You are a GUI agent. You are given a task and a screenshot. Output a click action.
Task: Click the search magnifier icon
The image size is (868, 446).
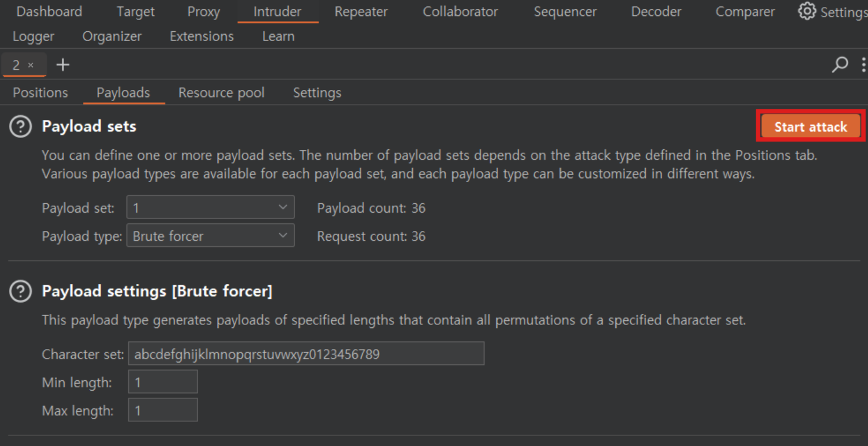click(840, 64)
